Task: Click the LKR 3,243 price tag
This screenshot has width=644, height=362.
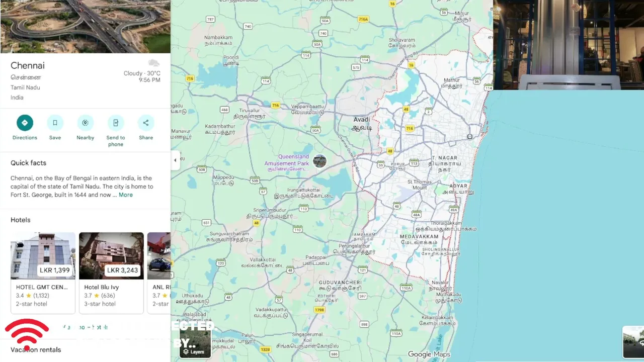Action: pyautogui.click(x=122, y=270)
